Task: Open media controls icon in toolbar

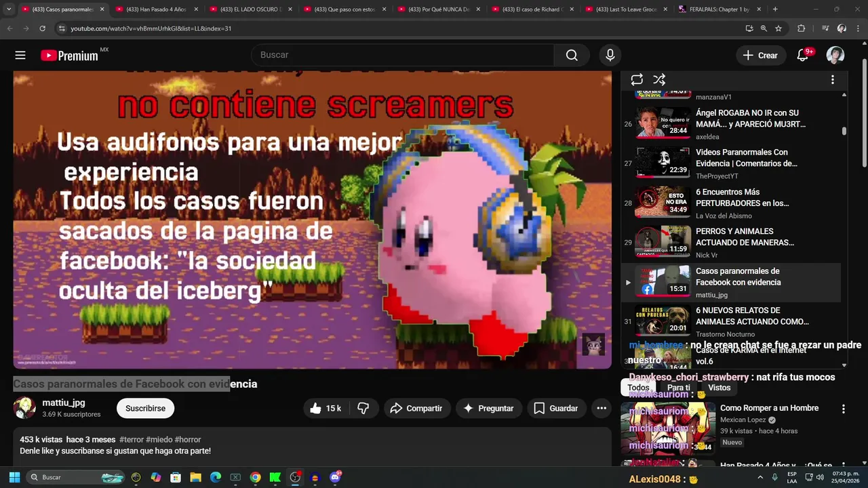Action: click(x=825, y=28)
